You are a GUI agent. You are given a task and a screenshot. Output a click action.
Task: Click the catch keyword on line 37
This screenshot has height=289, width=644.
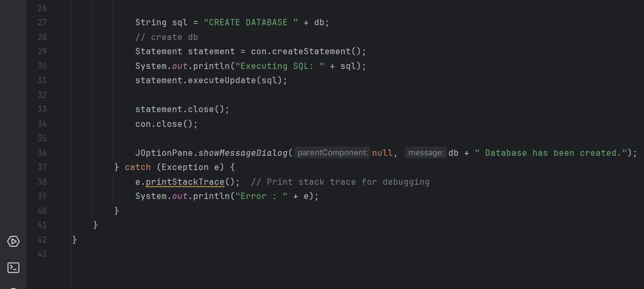[138, 168]
